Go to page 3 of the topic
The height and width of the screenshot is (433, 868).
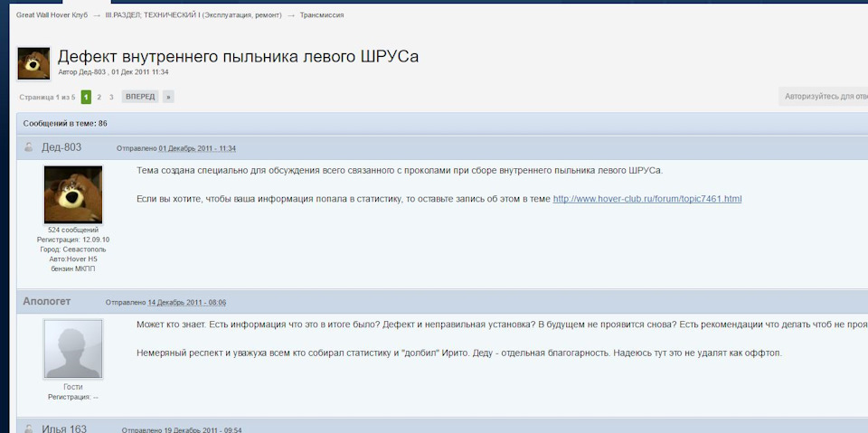point(111,97)
